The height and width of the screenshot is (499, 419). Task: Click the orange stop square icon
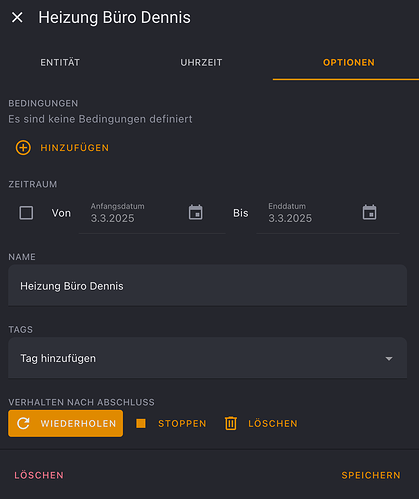pos(141,423)
